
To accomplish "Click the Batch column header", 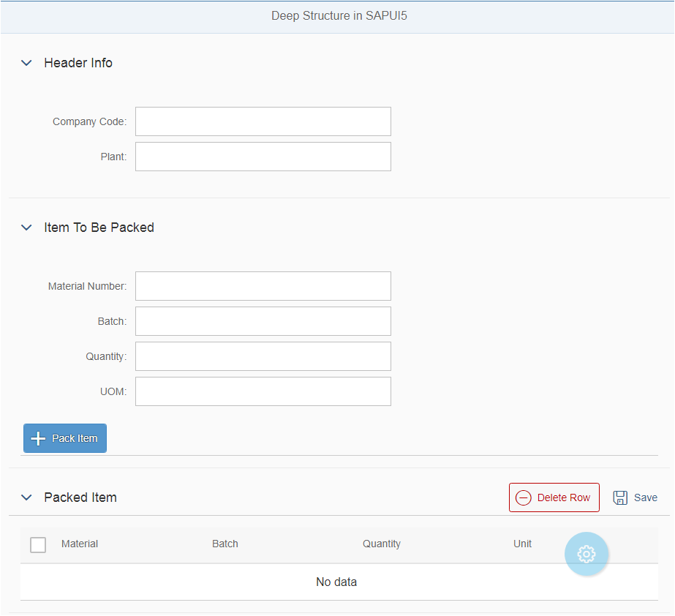I will [x=225, y=544].
